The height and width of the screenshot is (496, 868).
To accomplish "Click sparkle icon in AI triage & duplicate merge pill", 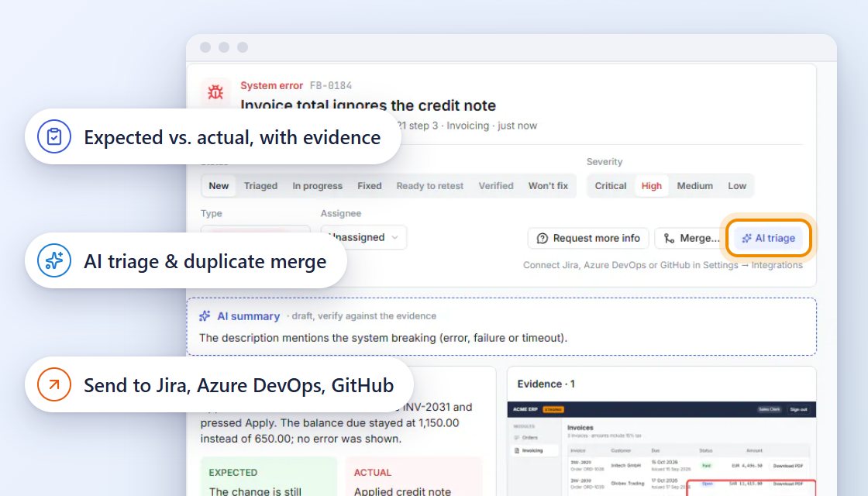I will (54, 260).
